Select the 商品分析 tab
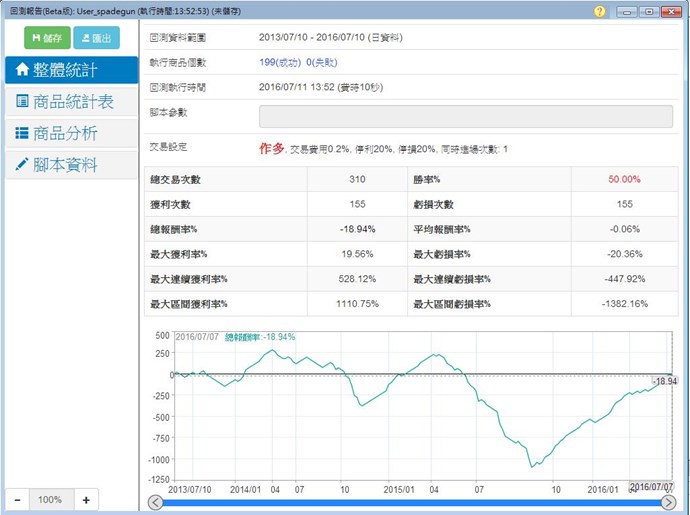This screenshot has width=690, height=515. click(x=71, y=133)
